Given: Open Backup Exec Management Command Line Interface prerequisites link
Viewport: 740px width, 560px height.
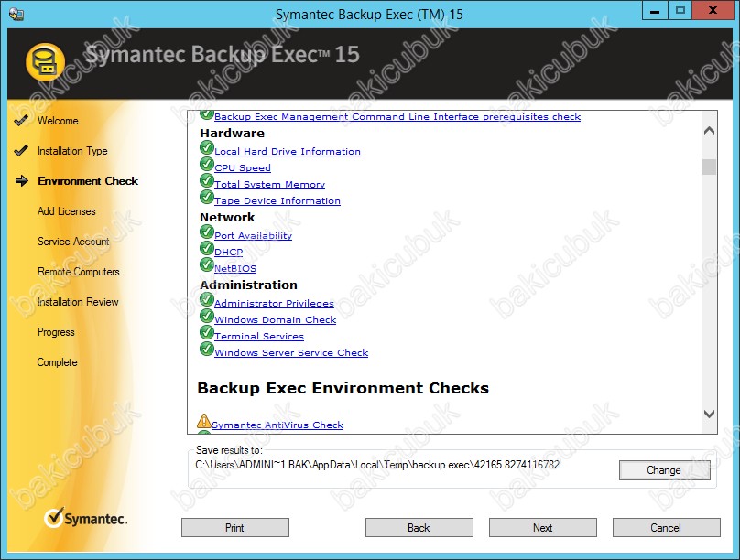Looking at the screenshot, I should click(x=397, y=116).
